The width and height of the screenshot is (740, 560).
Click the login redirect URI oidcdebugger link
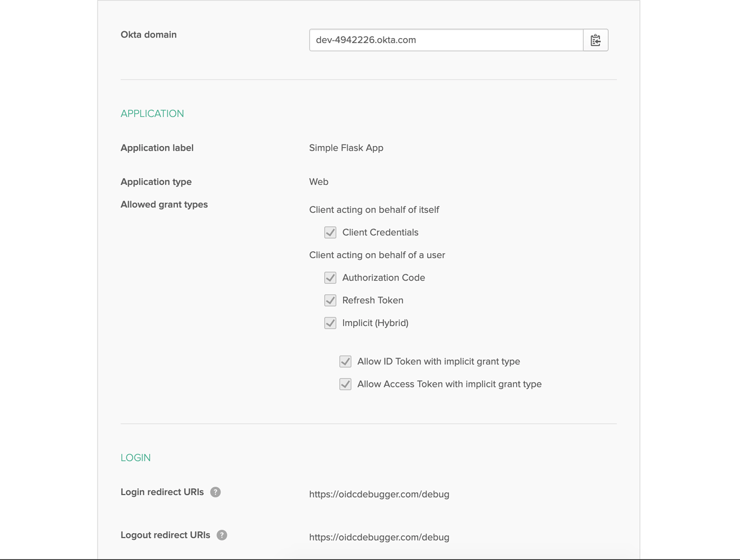pos(379,494)
